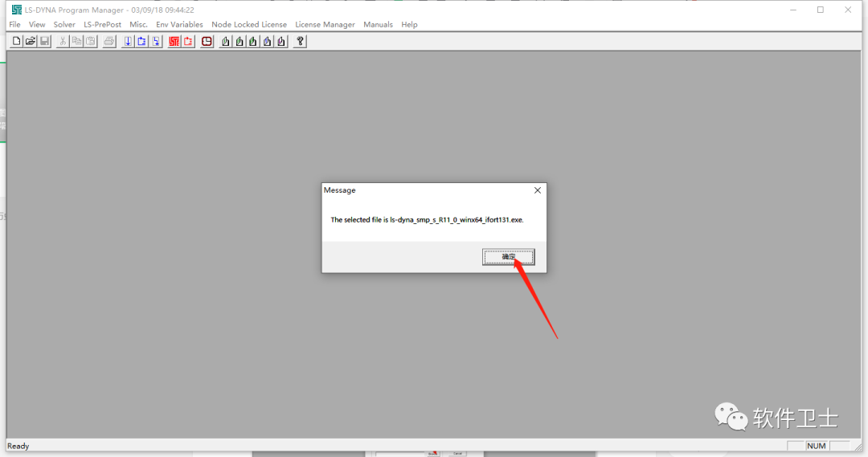
Task: Click the NUM status bar indicator
Action: click(x=816, y=446)
